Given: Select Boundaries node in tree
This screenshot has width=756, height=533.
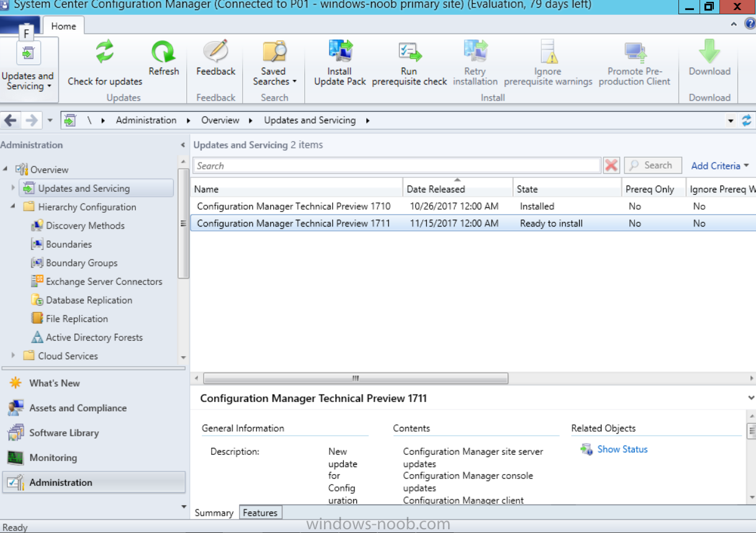Looking at the screenshot, I should click(68, 244).
